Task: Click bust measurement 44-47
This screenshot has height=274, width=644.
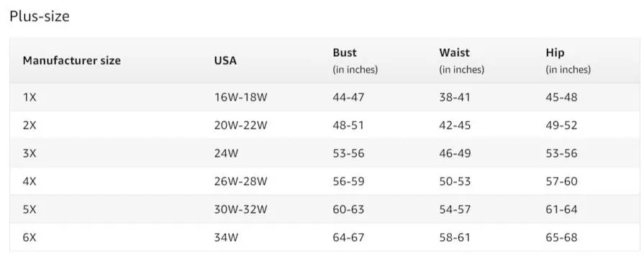Action: point(348,97)
